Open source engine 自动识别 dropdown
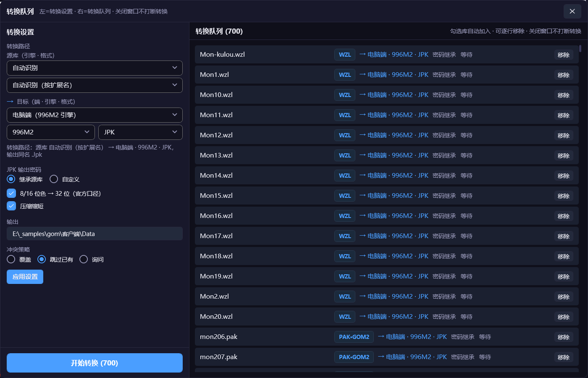The height and width of the screenshot is (378, 588). point(94,68)
